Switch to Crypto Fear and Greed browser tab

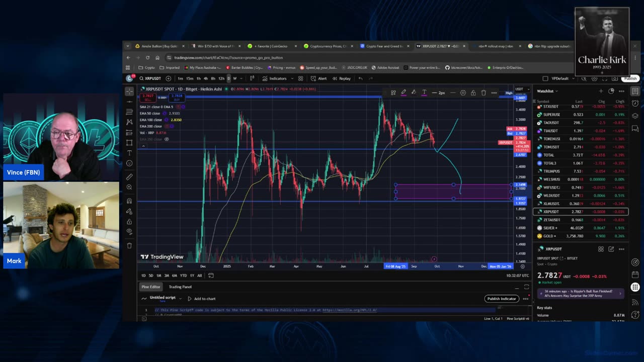pyautogui.click(x=385, y=46)
